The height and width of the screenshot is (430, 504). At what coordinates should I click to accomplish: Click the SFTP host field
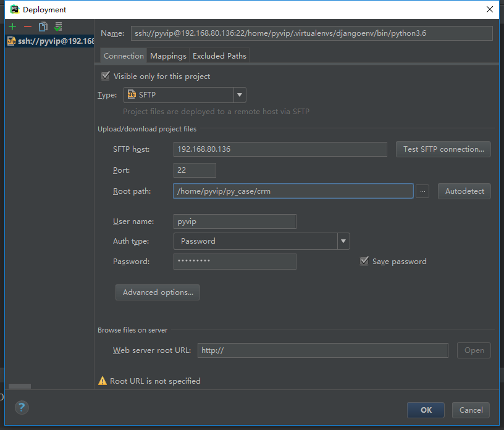coord(280,149)
